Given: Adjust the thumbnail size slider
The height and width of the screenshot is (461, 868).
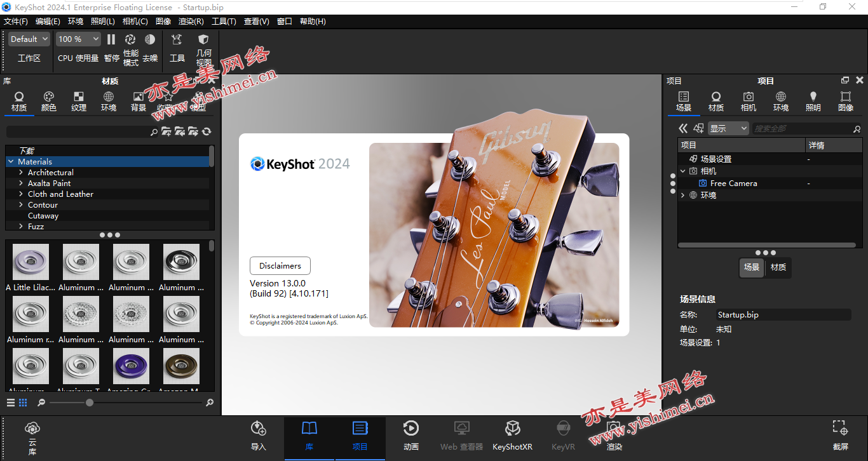Looking at the screenshot, I should pos(90,403).
